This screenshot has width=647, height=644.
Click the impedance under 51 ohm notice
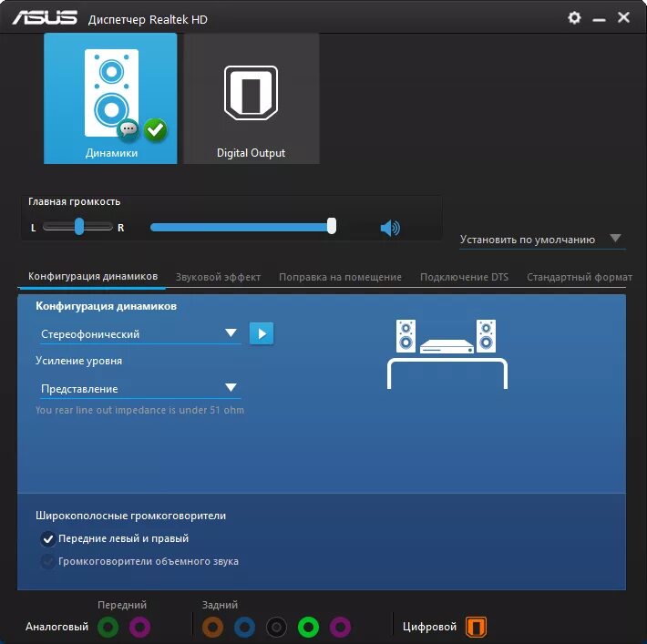point(139,410)
